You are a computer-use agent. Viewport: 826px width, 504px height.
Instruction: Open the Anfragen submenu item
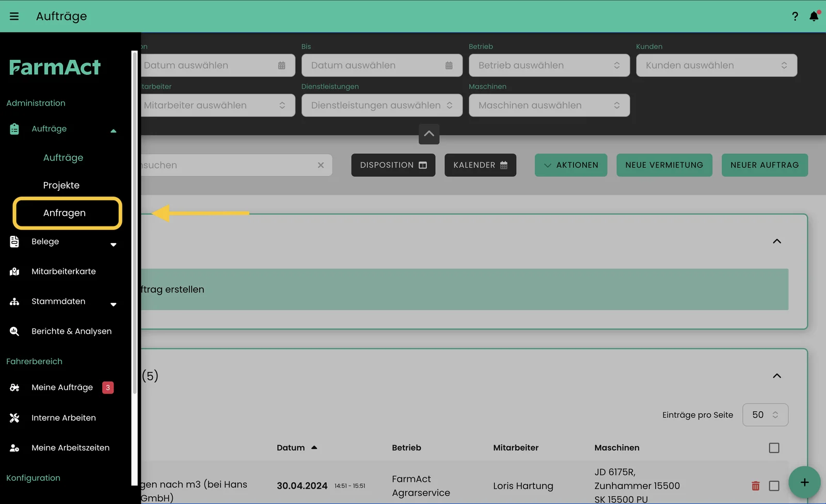pyautogui.click(x=65, y=213)
